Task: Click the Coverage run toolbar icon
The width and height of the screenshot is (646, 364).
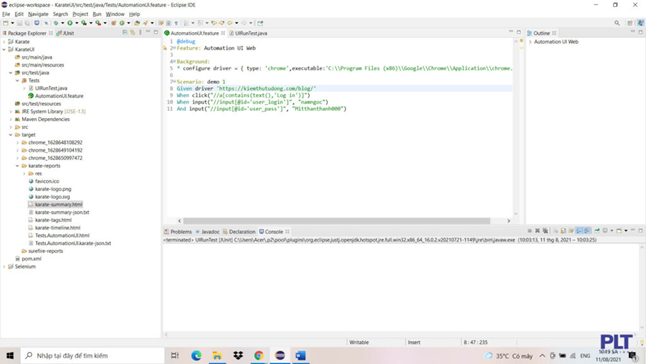Action: [84, 23]
